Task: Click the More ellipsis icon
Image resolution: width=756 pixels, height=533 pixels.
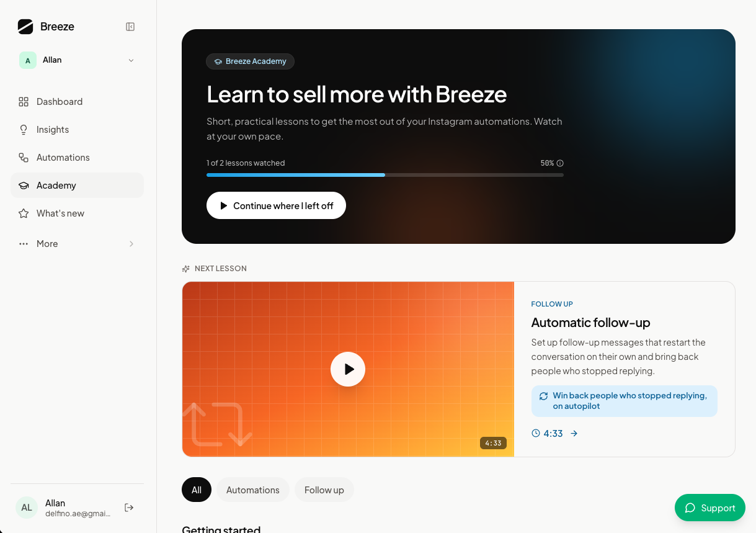Action: click(24, 244)
